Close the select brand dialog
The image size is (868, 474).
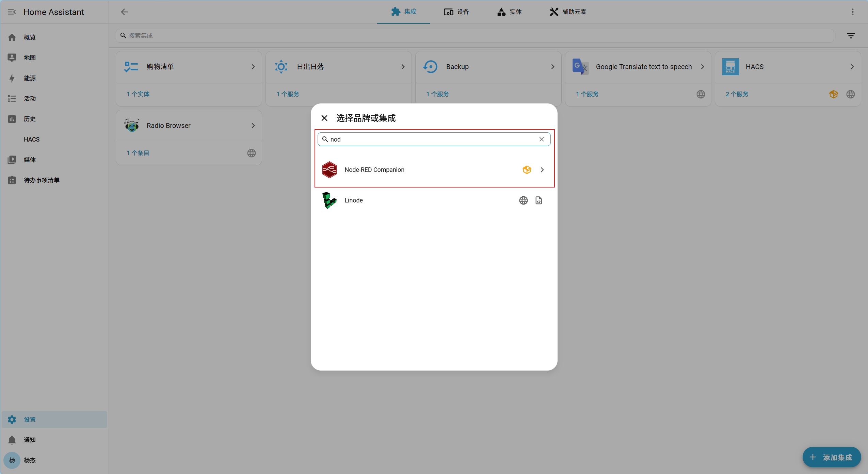click(x=324, y=118)
